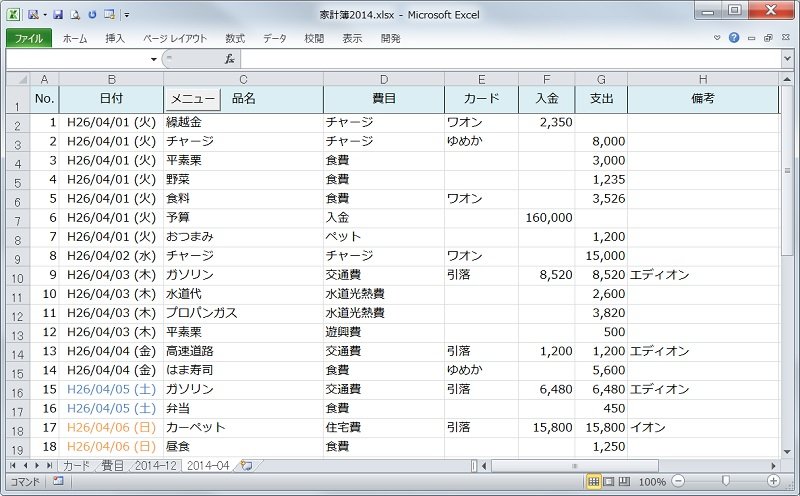This screenshot has width=800, height=496.
Task: Click the fx Insert Function icon
Action: [x=230, y=59]
